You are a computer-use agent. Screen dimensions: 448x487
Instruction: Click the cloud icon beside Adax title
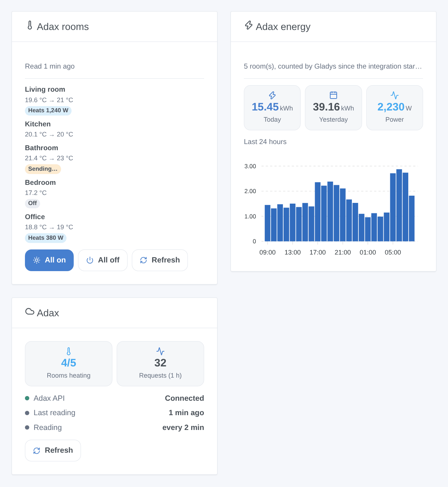(30, 312)
